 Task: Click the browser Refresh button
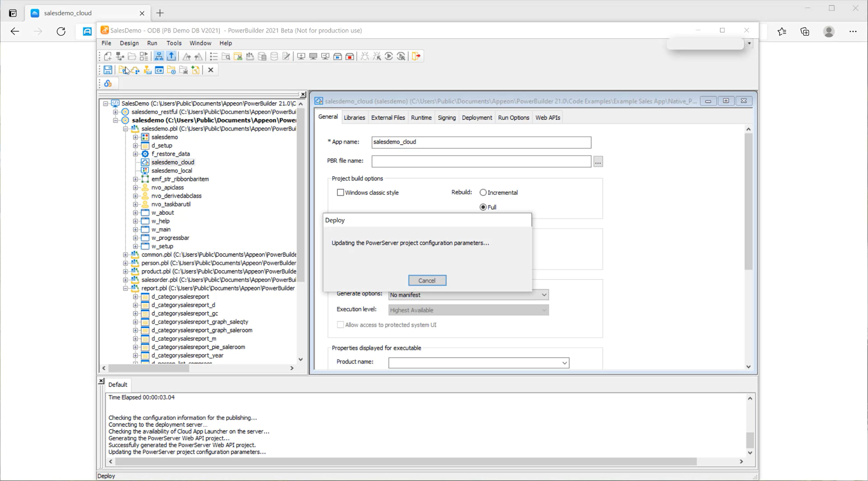[61, 32]
